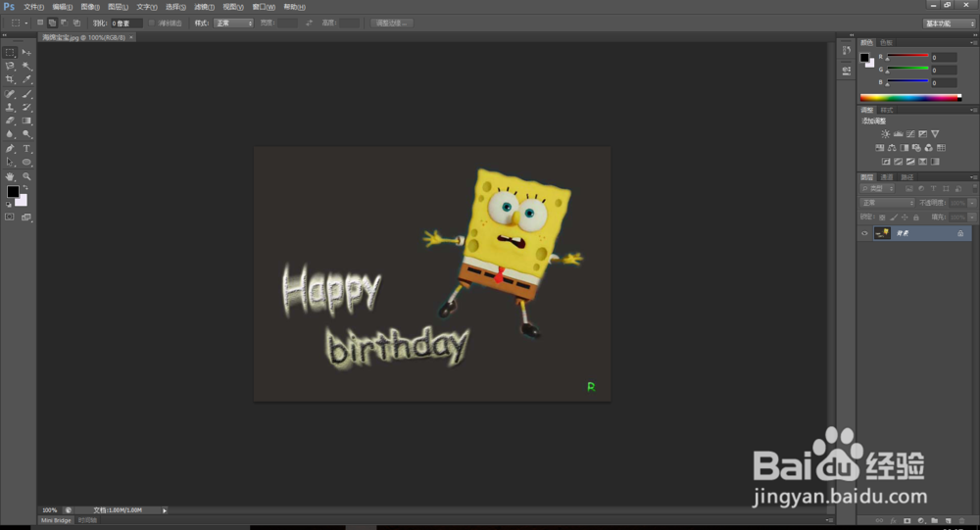Image resolution: width=980 pixels, height=530 pixels.
Task: Select the Spot Healing Brush tool
Action: [10, 94]
